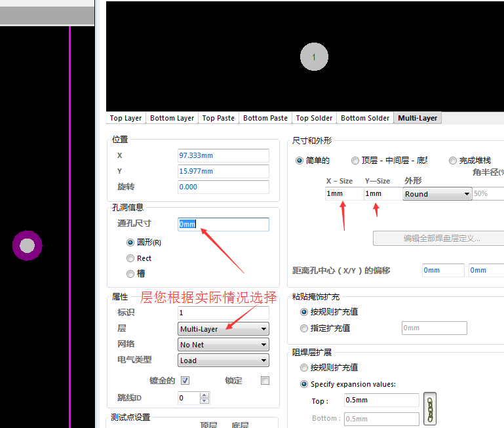This screenshot has height=428, width=504.
Task: Select the Rect hole shape radio button
Action: pos(130,258)
